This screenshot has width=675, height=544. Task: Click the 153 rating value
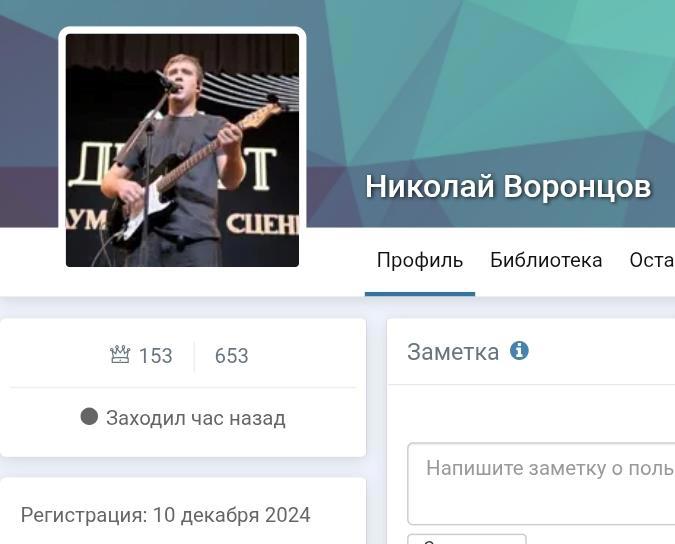[155, 356]
